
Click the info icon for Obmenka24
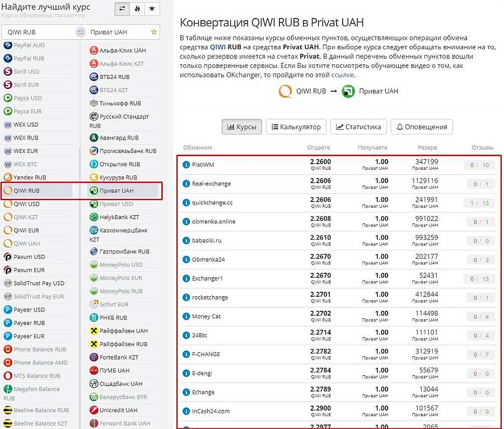[186, 260]
